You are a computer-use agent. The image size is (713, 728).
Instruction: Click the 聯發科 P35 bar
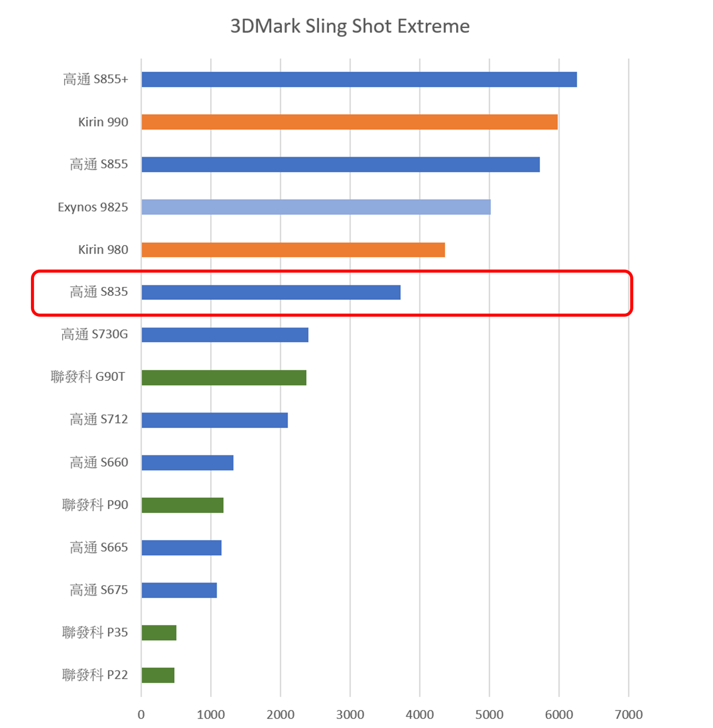tap(159, 633)
